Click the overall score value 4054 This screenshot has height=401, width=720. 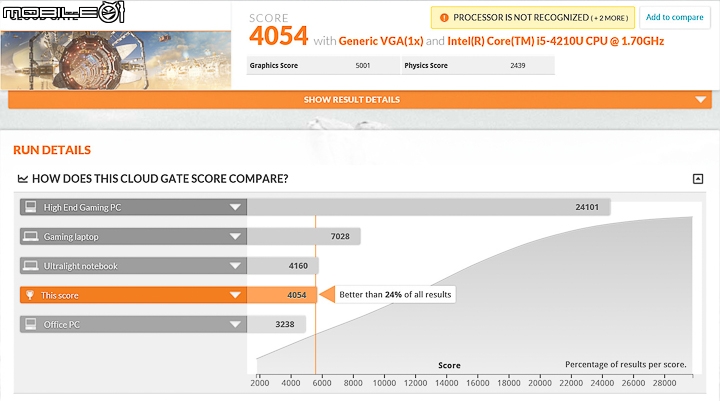click(x=278, y=36)
